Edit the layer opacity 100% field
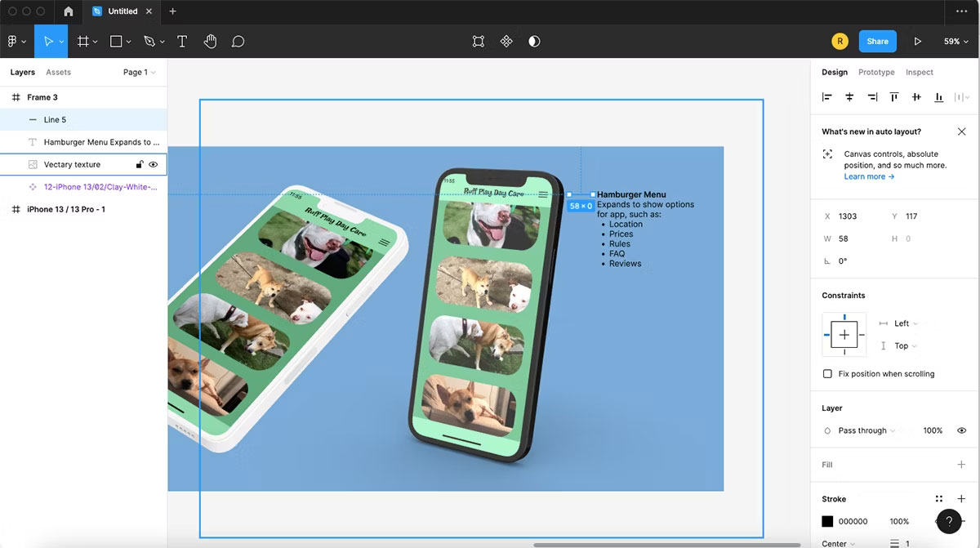The image size is (980, 548). click(x=933, y=430)
